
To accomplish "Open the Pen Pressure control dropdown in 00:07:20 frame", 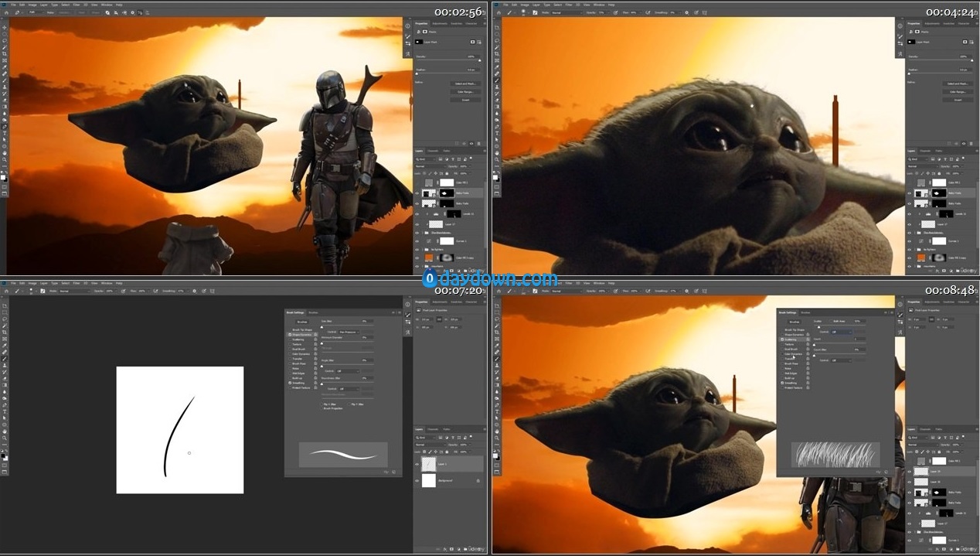I will pyautogui.click(x=351, y=332).
